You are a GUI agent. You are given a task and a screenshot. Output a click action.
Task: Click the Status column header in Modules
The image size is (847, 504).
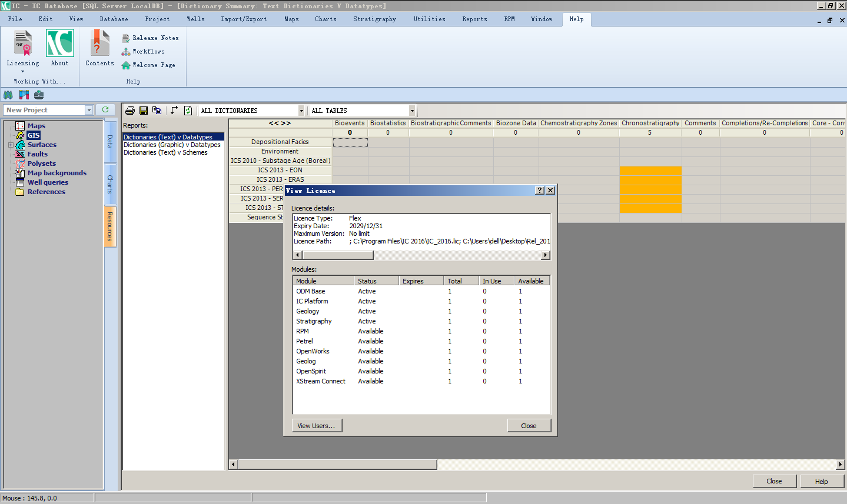pos(377,281)
